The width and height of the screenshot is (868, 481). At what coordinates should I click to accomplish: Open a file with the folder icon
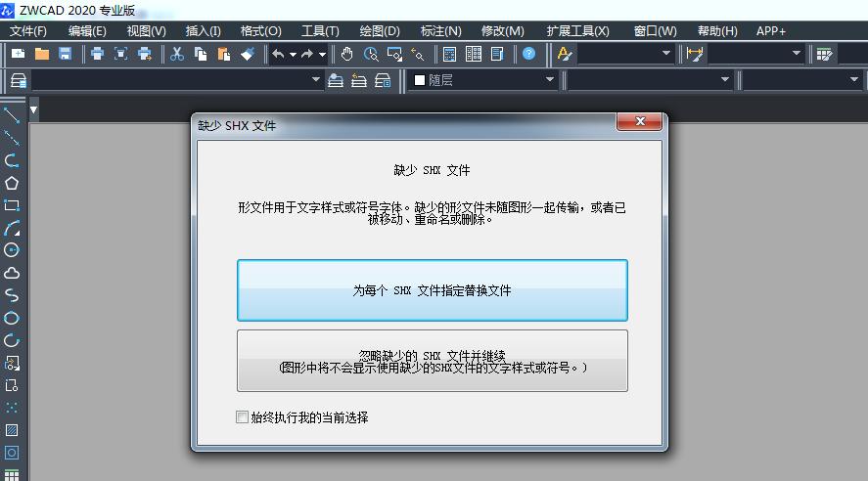(42, 54)
